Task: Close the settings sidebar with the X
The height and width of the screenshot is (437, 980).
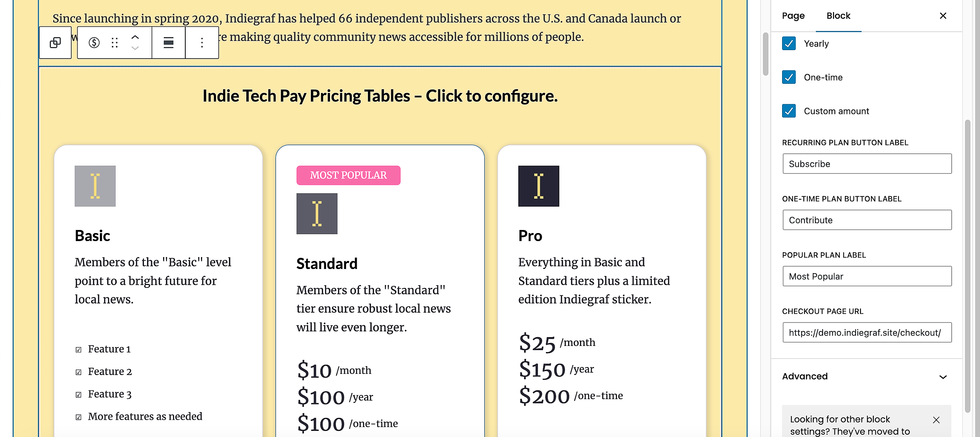Action: coord(943,16)
